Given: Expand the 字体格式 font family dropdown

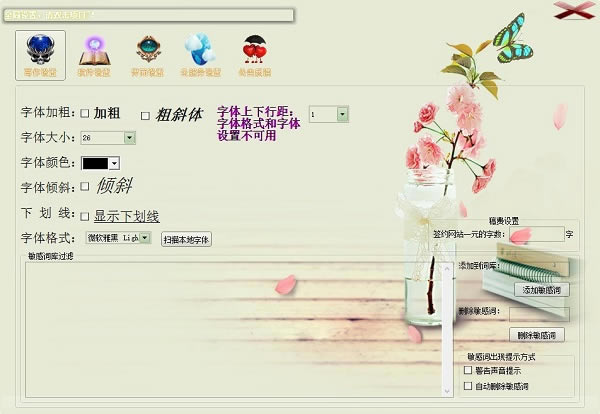Looking at the screenshot, I should click(145, 238).
